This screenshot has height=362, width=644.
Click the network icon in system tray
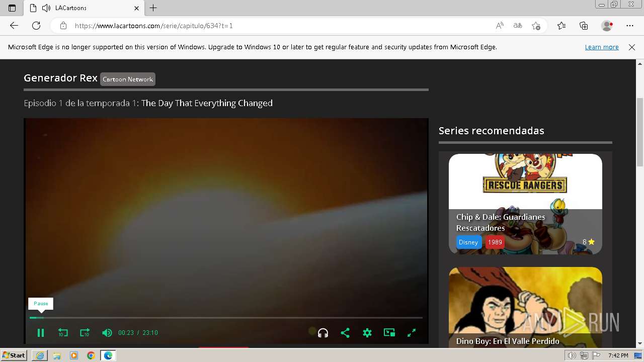coord(584,355)
